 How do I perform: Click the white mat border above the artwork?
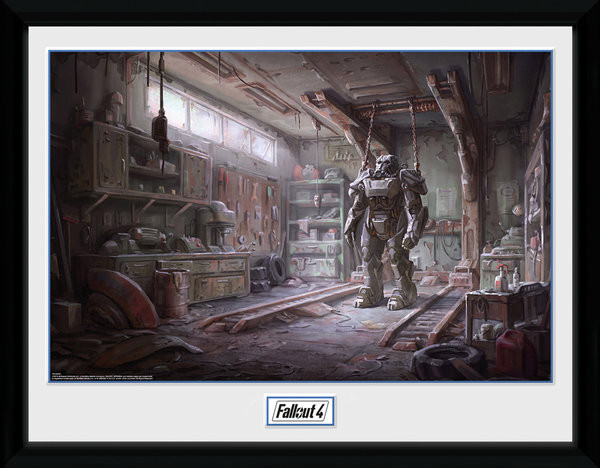click(x=300, y=40)
